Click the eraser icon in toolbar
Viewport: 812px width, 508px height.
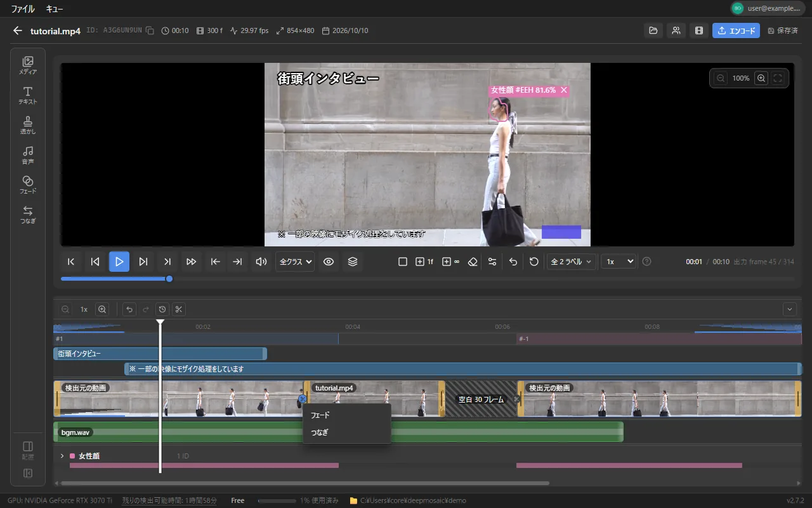click(472, 262)
